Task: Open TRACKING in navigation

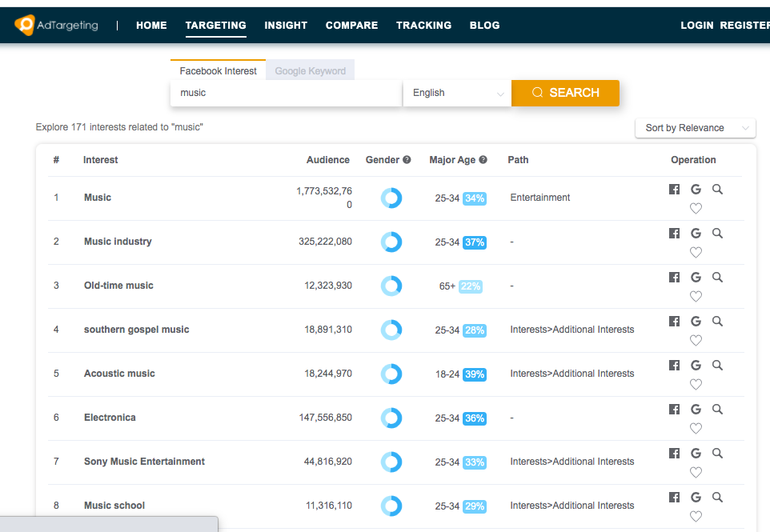Action: pyautogui.click(x=423, y=25)
